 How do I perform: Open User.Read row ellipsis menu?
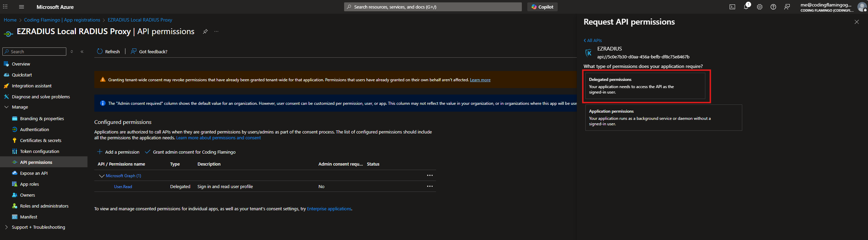point(430,186)
